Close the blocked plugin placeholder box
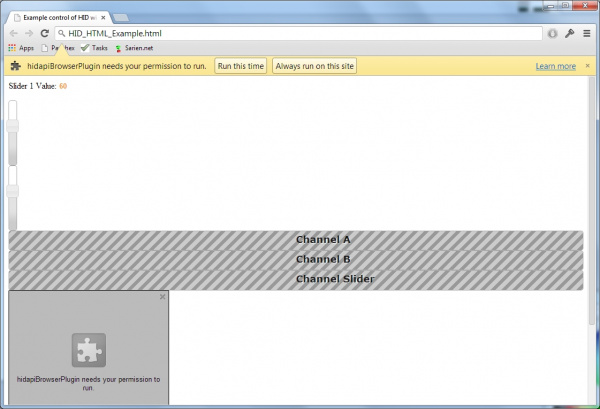The image size is (600, 409). tap(162, 297)
